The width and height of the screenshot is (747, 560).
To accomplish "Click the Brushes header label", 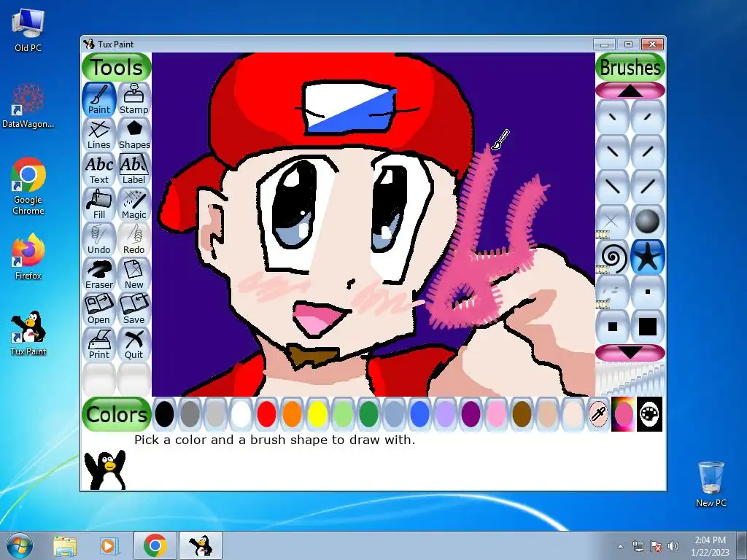I will point(630,67).
